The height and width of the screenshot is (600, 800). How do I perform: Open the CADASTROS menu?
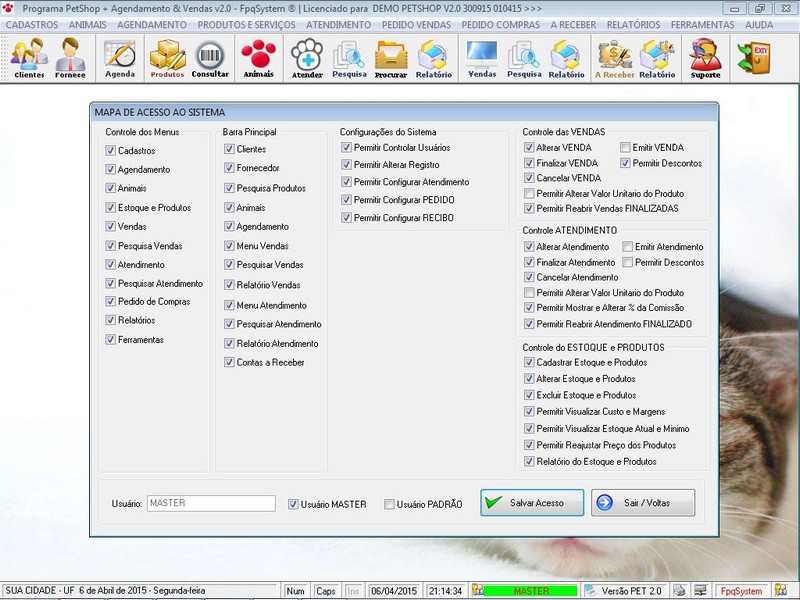(32, 24)
